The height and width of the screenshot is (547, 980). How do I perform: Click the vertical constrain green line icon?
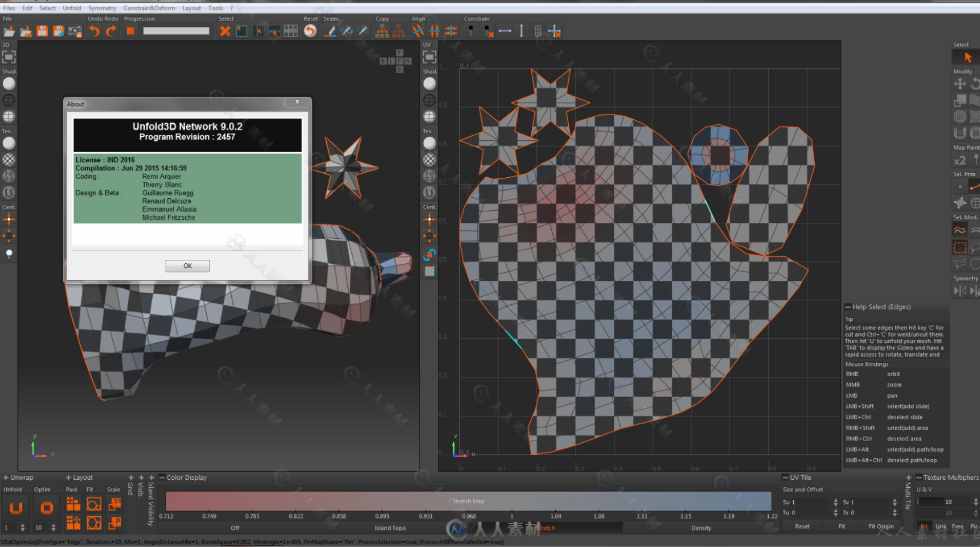(x=521, y=31)
